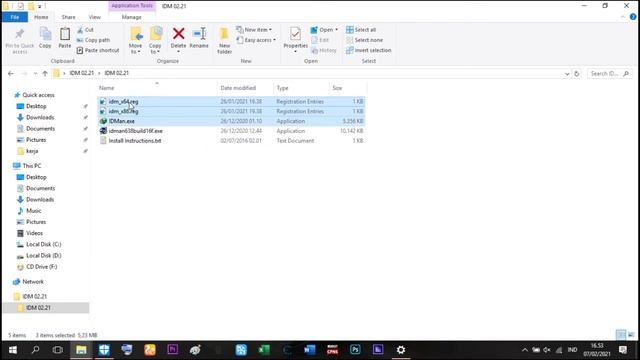Viewport: 640px width, 360px height.
Task: Click Copy path in the Clipboard group
Action: [93, 40]
